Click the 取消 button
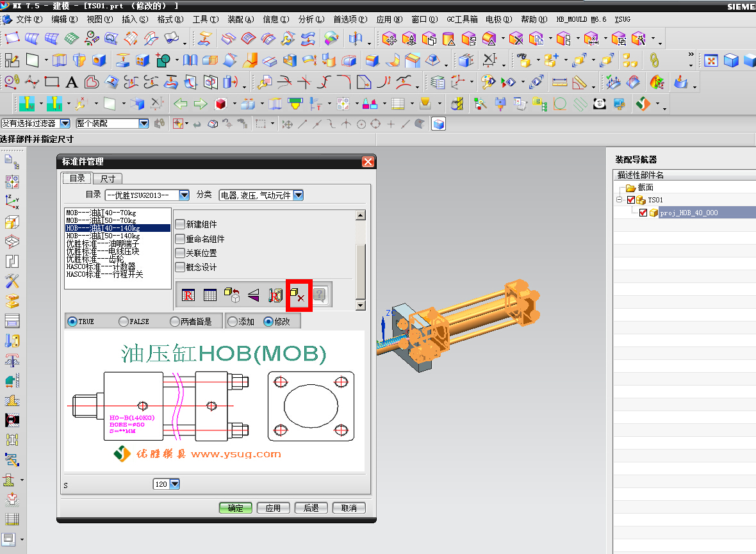The width and height of the screenshot is (756, 554). [349, 508]
